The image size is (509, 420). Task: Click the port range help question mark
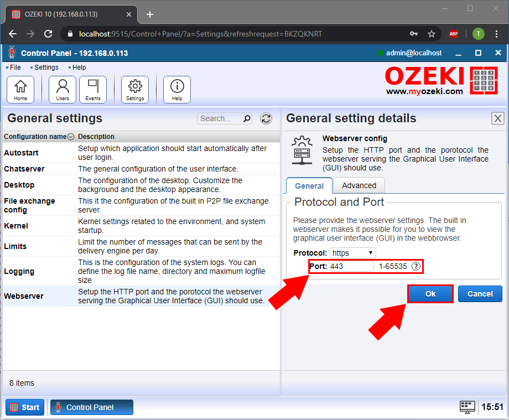(416, 267)
